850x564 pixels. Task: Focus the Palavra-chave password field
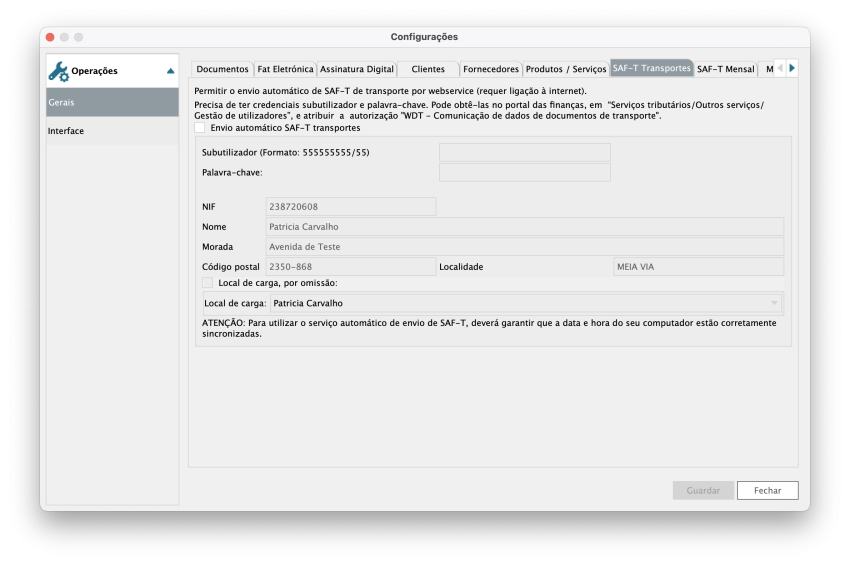[x=524, y=173]
